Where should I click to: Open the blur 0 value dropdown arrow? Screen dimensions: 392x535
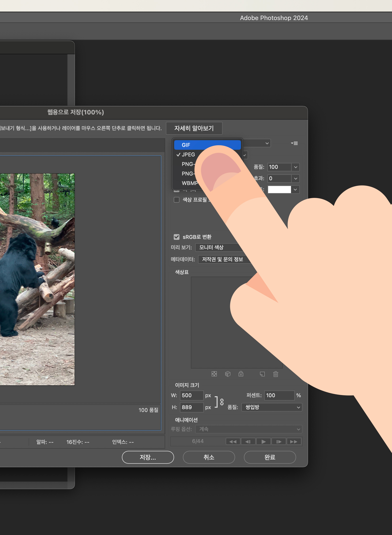click(295, 178)
